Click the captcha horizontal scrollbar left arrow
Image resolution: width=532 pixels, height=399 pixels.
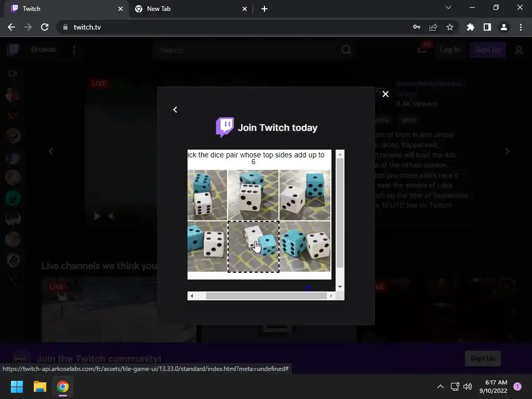coord(192,296)
